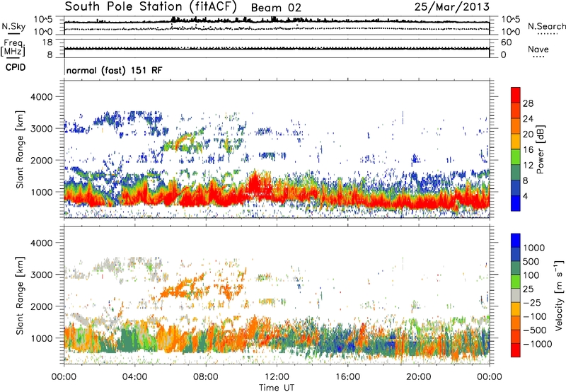Image resolution: width=566 pixels, height=392 pixels.
Task: Click the 'Velocity [m s-1]' colorbar title
Action: [559, 295]
